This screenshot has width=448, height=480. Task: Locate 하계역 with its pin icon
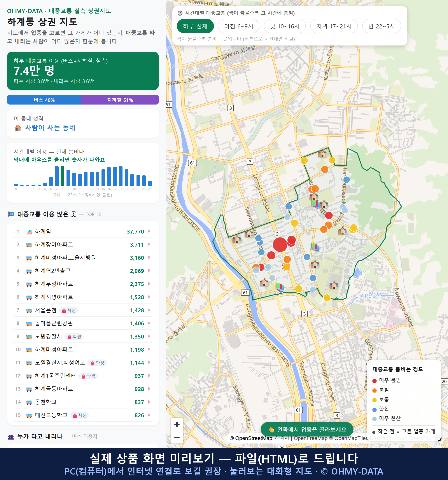coord(149,232)
